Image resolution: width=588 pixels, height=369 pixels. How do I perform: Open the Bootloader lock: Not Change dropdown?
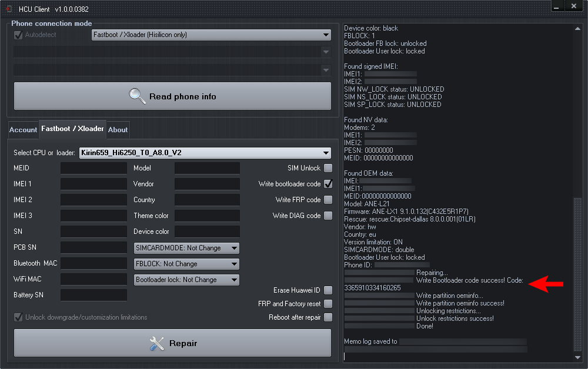click(x=186, y=280)
